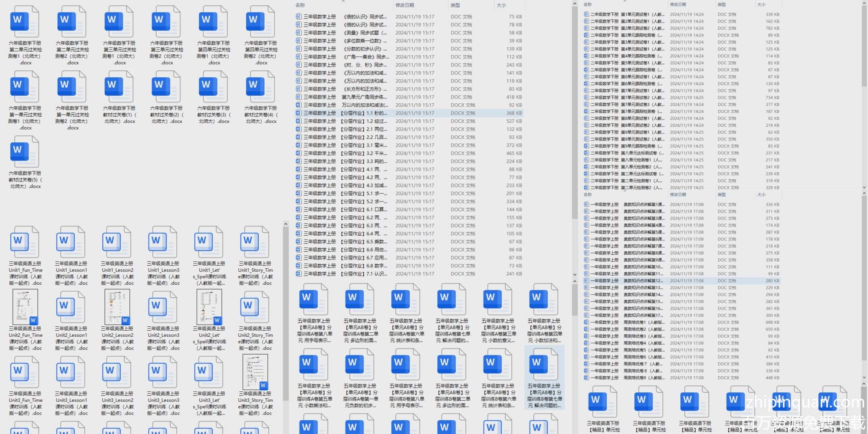
Task: Click 名称 column header in 三年级数学 list
Action: click(300, 5)
